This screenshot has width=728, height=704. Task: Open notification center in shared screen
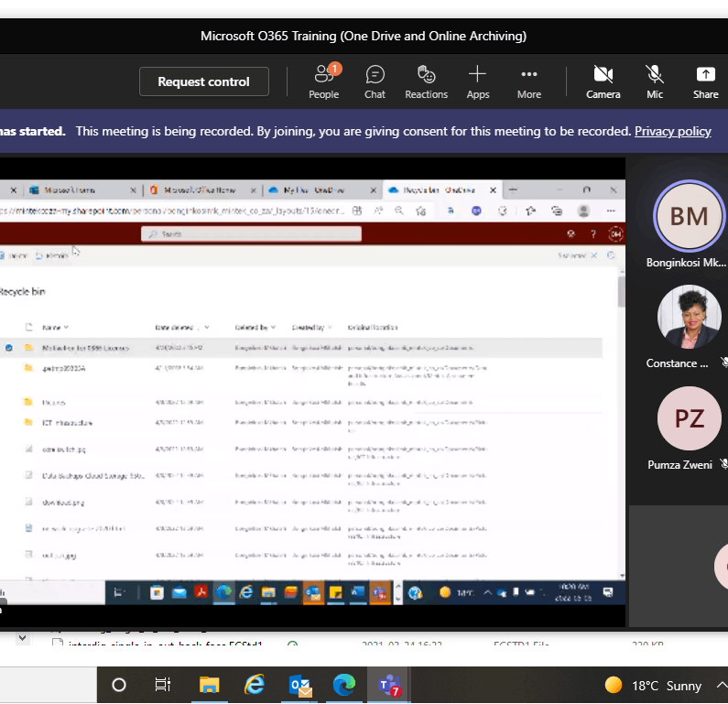[x=608, y=592]
